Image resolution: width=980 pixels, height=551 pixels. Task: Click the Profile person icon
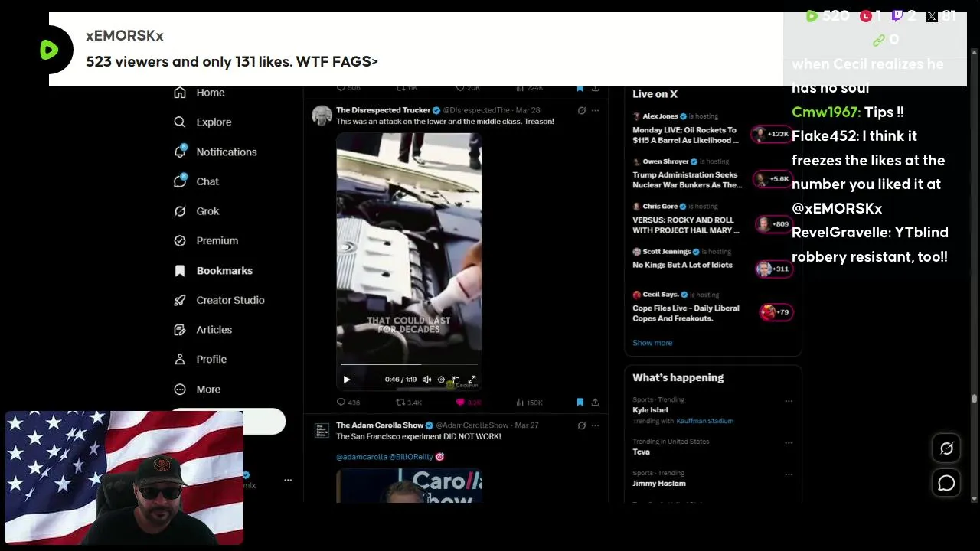click(x=180, y=359)
